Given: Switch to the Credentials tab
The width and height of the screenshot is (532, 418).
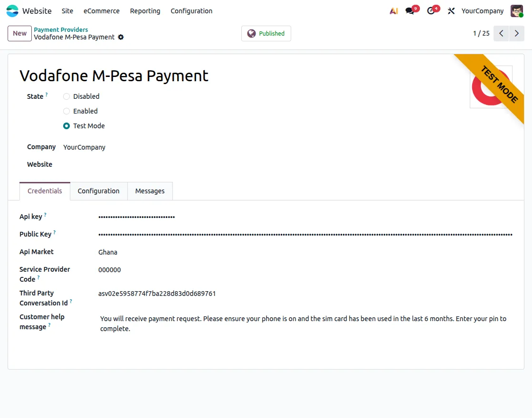Looking at the screenshot, I should click(x=45, y=191).
